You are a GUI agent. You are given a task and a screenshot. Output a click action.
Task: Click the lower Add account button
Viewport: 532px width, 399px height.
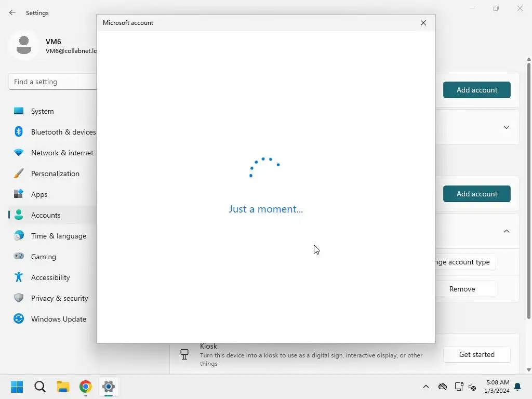pyautogui.click(x=476, y=194)
